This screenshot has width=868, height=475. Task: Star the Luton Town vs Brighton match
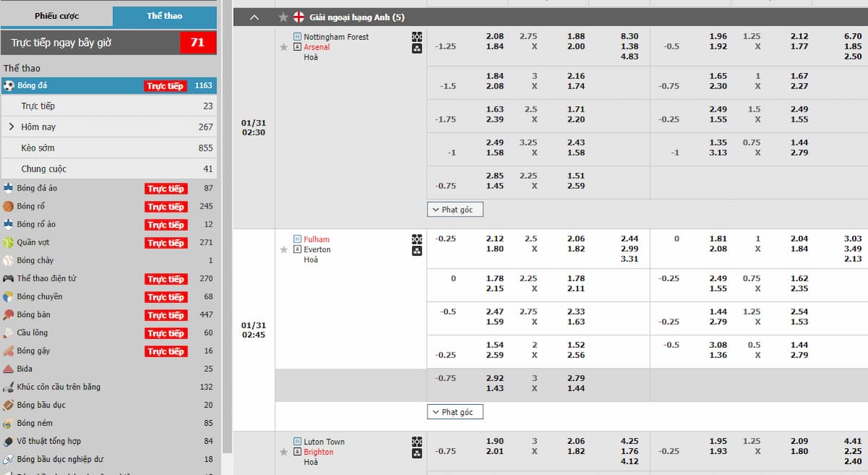284,453
